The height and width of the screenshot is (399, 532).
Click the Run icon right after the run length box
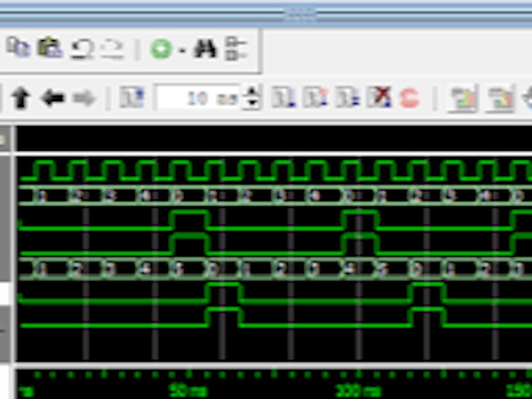[284, 98]
